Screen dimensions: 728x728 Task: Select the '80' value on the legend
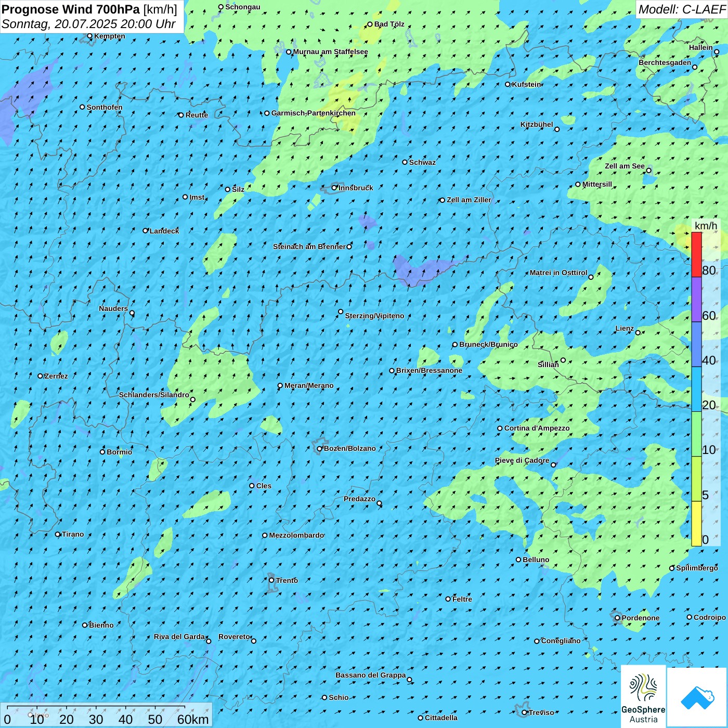click(x=709, y=270)
